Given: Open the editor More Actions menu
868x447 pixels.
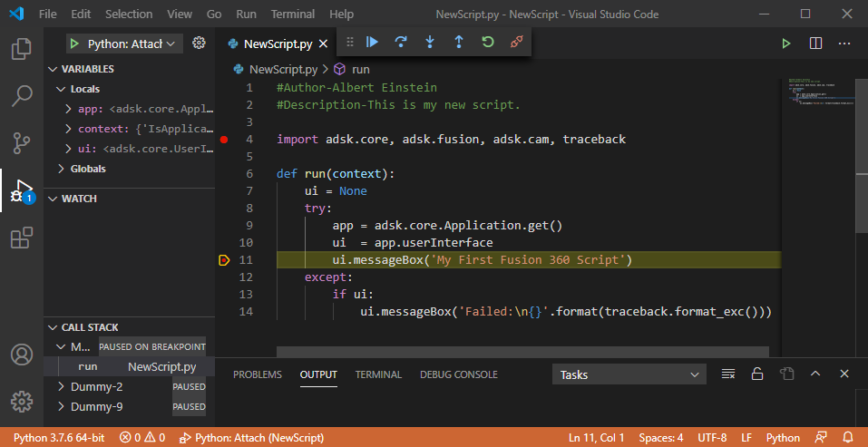Looking at the screenshot, I should (x=844, y=44).
